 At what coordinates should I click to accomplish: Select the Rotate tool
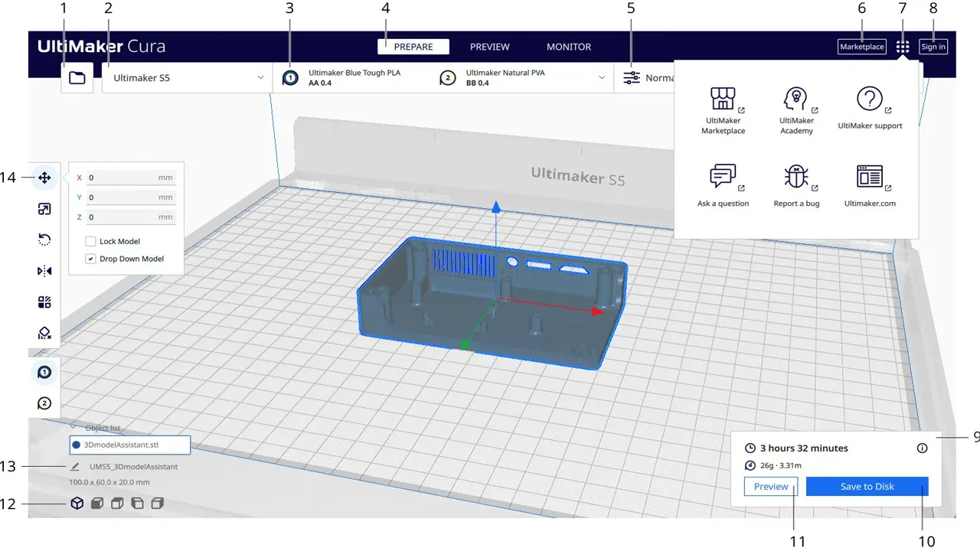(44, 240)
